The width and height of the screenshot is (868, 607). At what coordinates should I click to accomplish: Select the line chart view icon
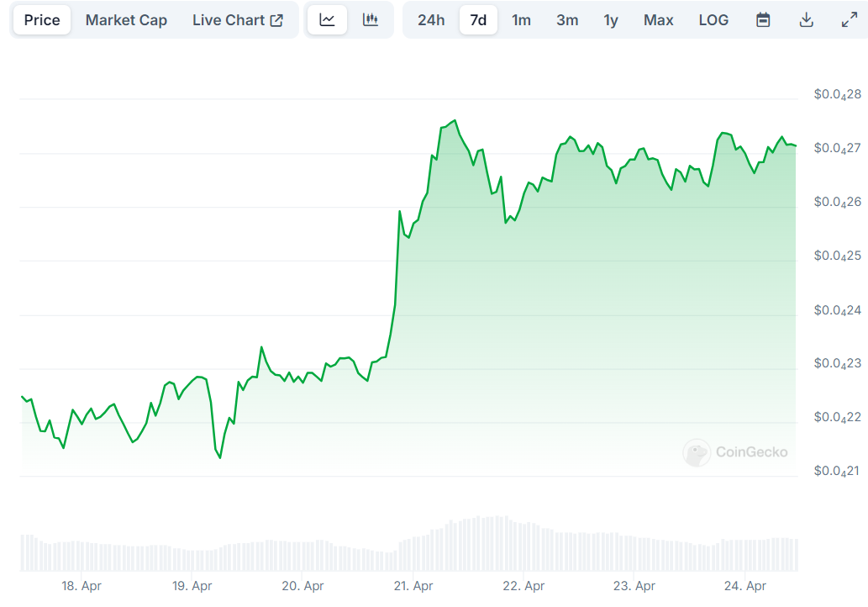(327, 20)
